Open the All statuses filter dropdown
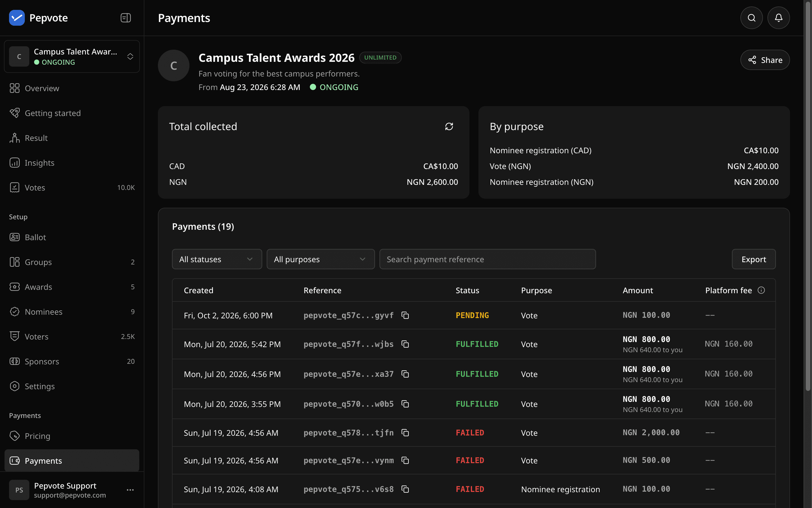 [217, 259]
